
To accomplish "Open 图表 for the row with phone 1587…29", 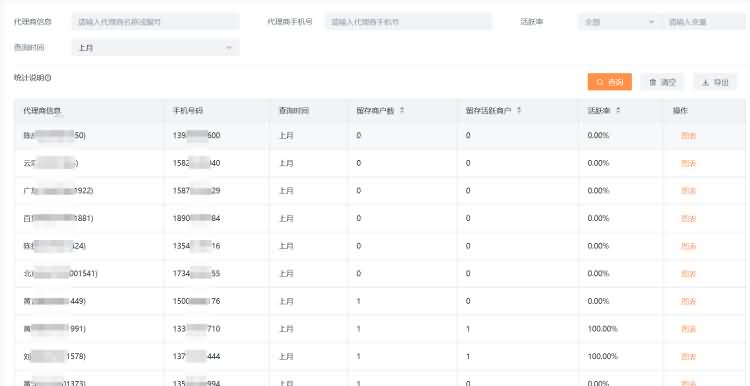I will point(688,191).
